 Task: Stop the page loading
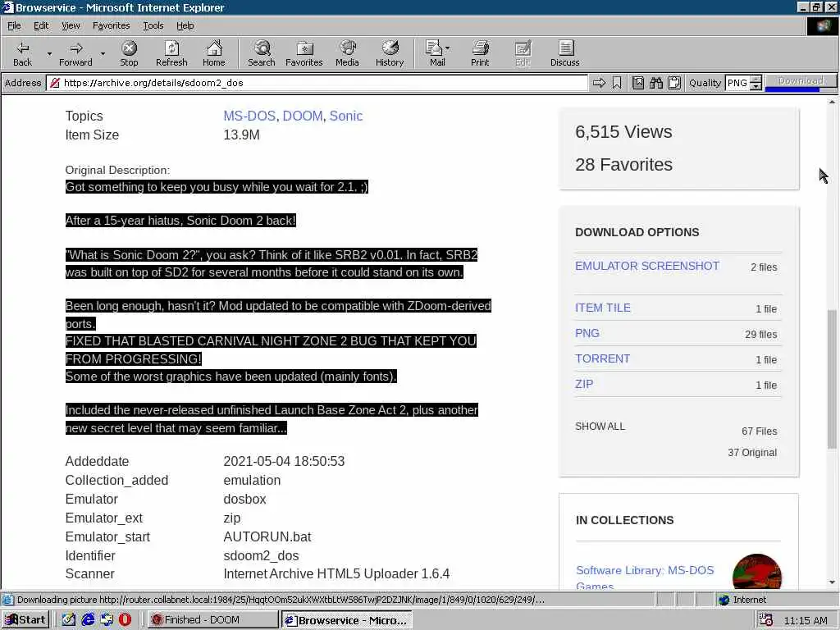(129, 53)
